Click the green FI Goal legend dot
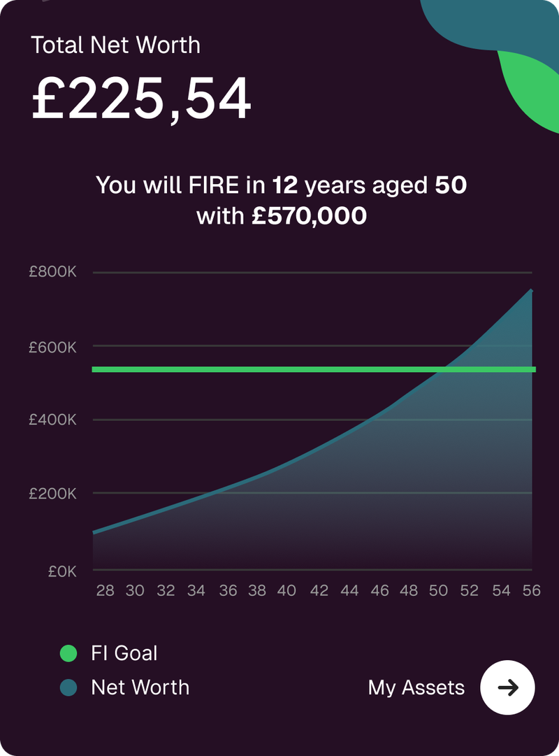 point(68,653)
